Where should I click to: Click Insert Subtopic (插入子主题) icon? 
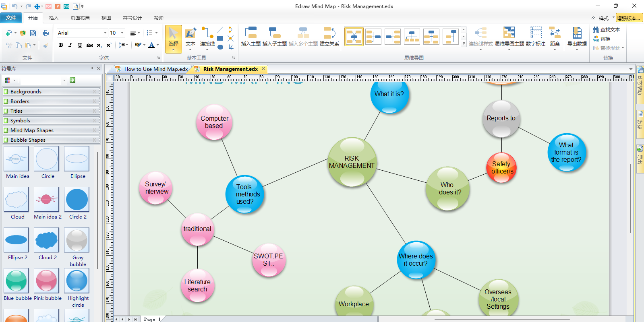[274, 37]
